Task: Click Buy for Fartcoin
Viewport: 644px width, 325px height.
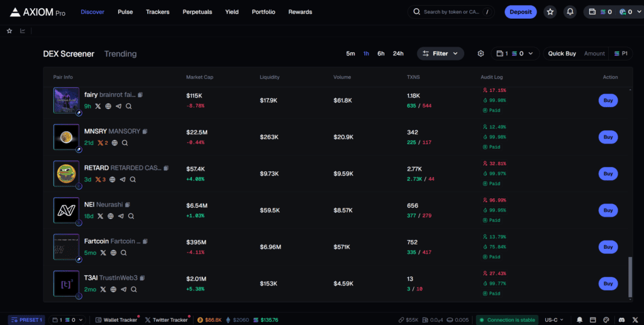Action: point(608,247)
